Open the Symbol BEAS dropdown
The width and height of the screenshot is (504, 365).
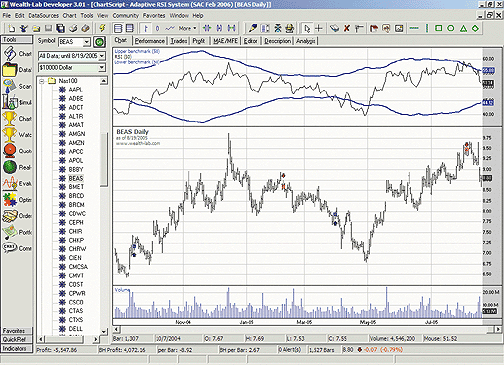(86, 42)
